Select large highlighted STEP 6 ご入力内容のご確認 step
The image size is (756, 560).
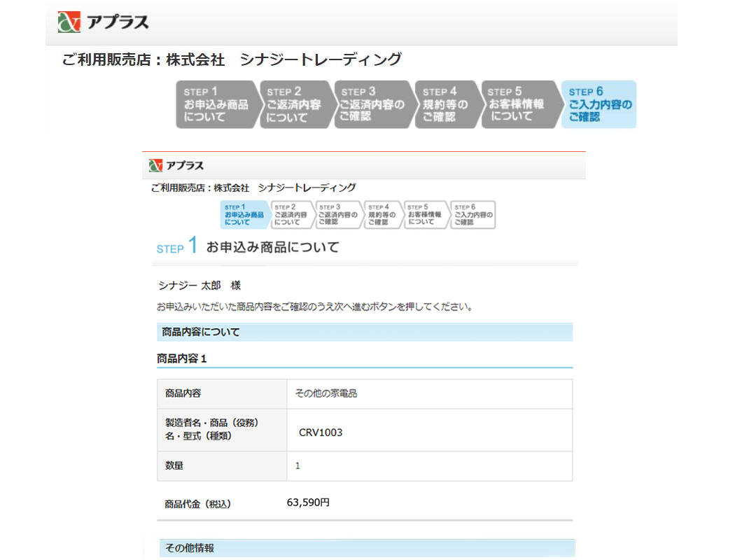click(x=598, y=104)
